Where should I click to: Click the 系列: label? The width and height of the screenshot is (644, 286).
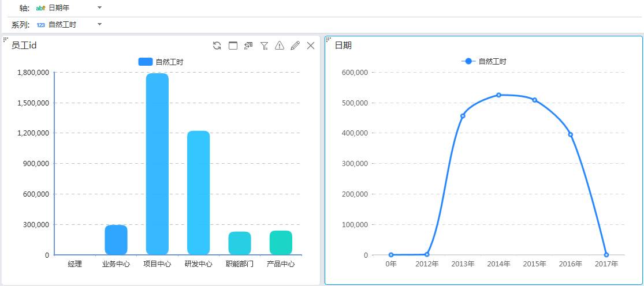pyautogui.click(x=21, y=25)
